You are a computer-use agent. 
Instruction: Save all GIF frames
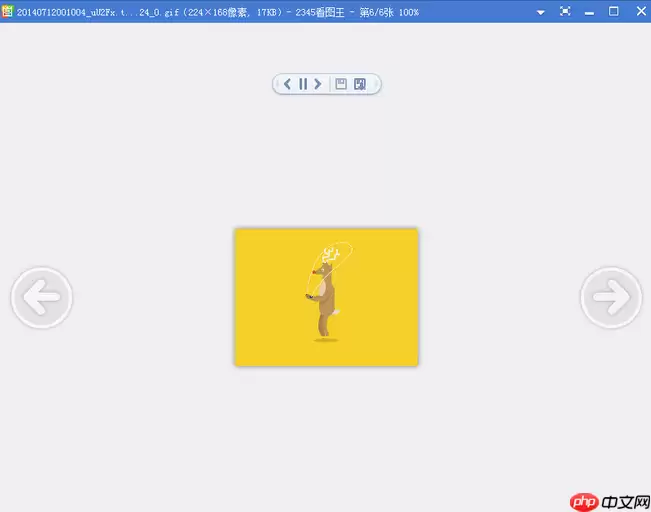(x=360, y=84)
